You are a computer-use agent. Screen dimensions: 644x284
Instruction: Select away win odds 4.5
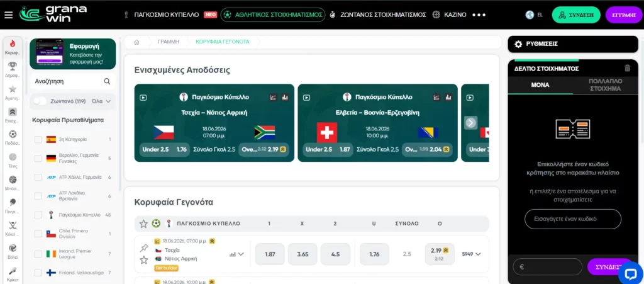336,254
